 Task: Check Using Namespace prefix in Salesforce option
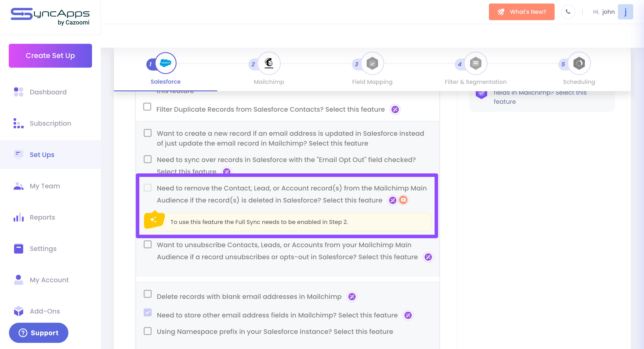coord(147,331)
